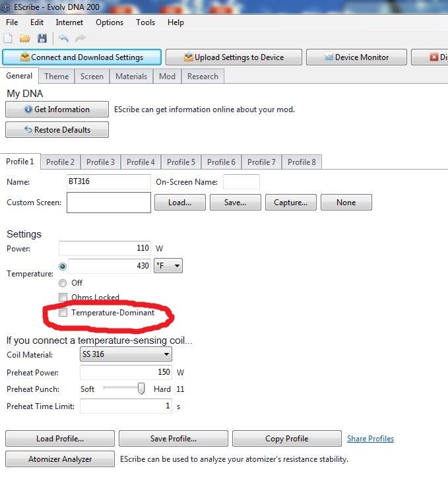Click the Save floppy disk icon
The image size is (448, 479).
point(42,39)
